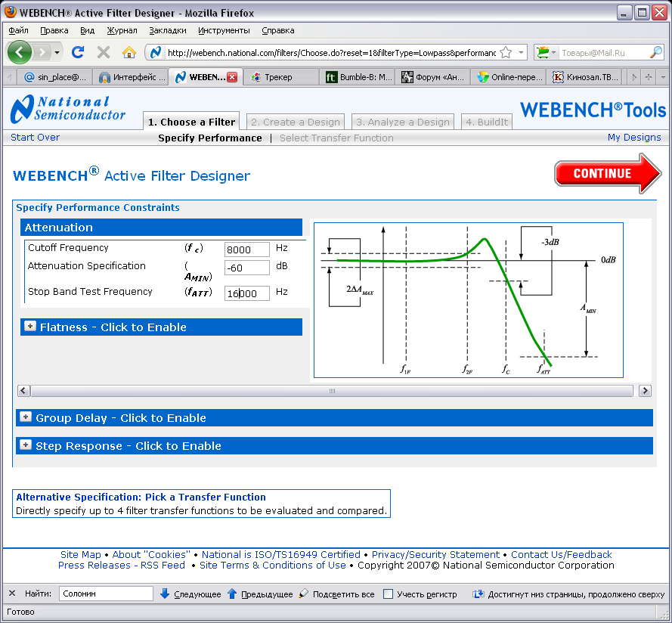Image resolution: width=672 pixels, height=623 pixels.
Task: Open a new tab with the plus icon
Action: pyautogui.click(x=649, y=77)
